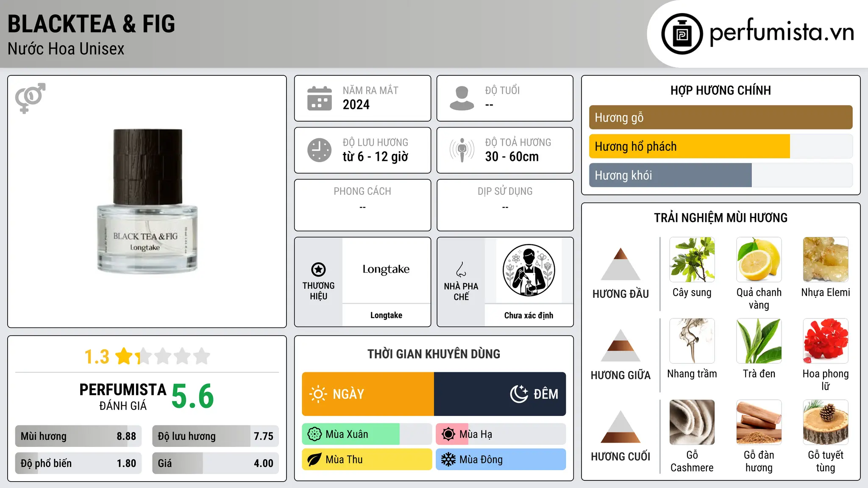868x488 pixels.
Task: Click the Hương khói accord bar
Action: 721,175
